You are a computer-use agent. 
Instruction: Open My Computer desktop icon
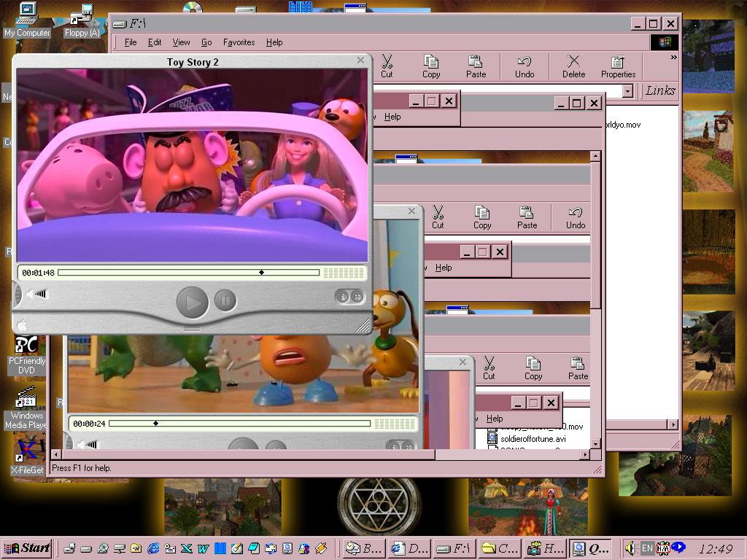click(x=27, y=20)
